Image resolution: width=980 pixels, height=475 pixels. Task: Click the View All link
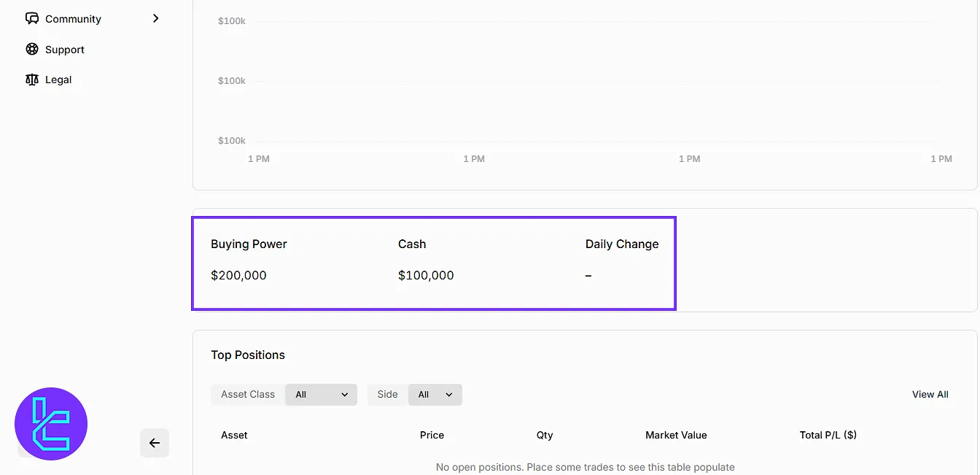(x=930, y=395)
